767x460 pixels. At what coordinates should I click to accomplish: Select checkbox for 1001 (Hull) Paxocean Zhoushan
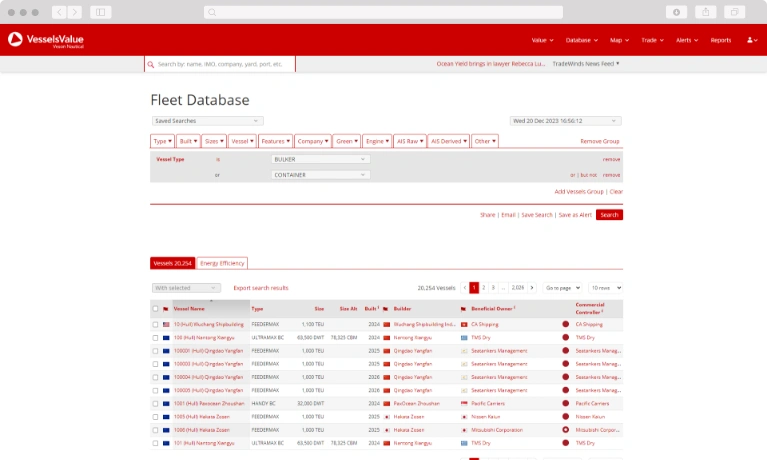click(x=155, y=403)
